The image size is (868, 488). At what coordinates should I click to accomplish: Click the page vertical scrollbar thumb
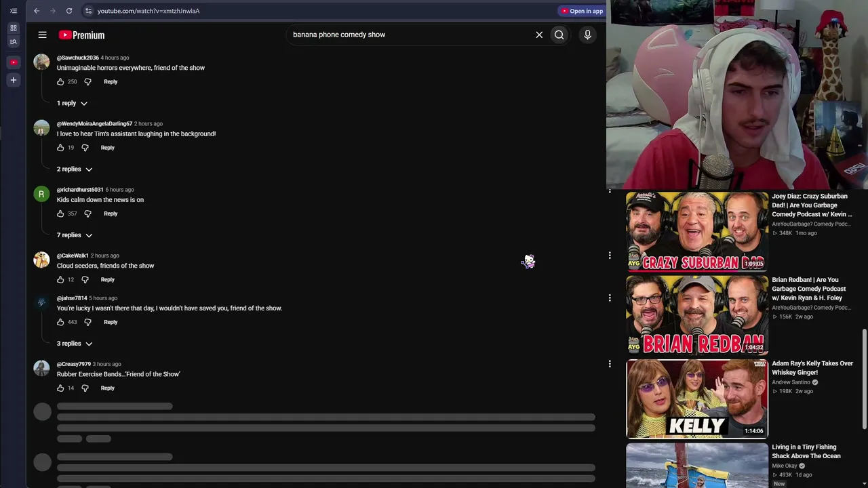pyautogui.click(x=865, y=378)
